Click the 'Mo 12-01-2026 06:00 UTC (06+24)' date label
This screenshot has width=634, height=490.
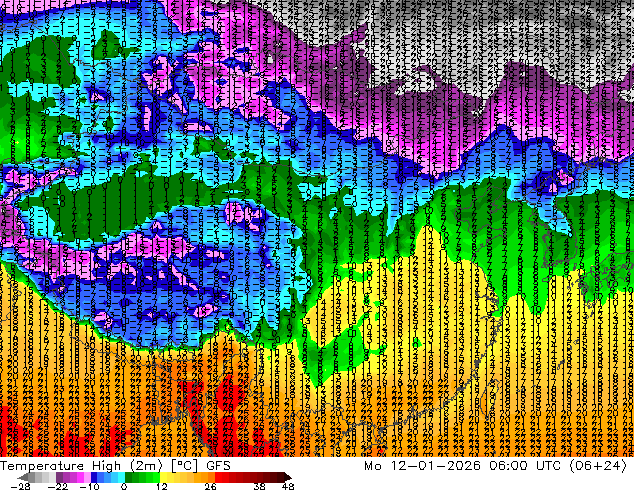click(x=495, y=466)
